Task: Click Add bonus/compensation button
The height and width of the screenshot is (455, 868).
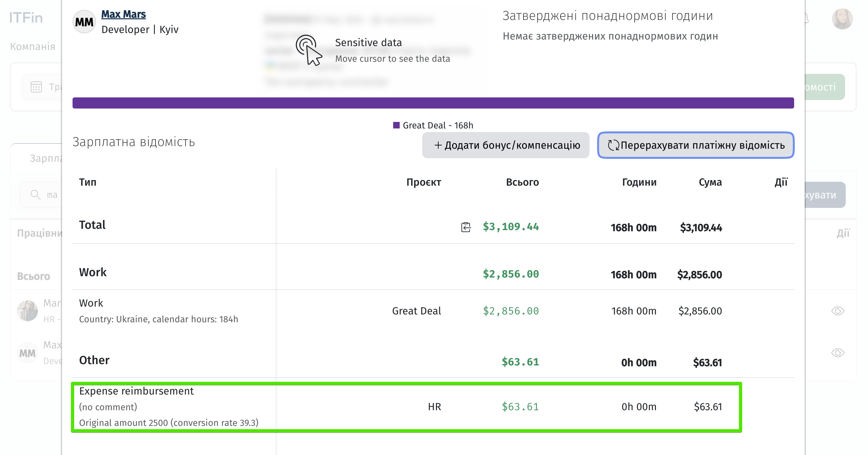Action: pyautogui.click(x=506, y=145)
